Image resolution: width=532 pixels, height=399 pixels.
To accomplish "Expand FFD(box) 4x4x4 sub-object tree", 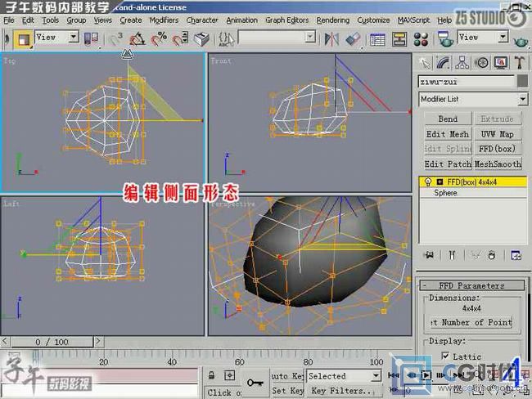I will [x=440, y=182].
